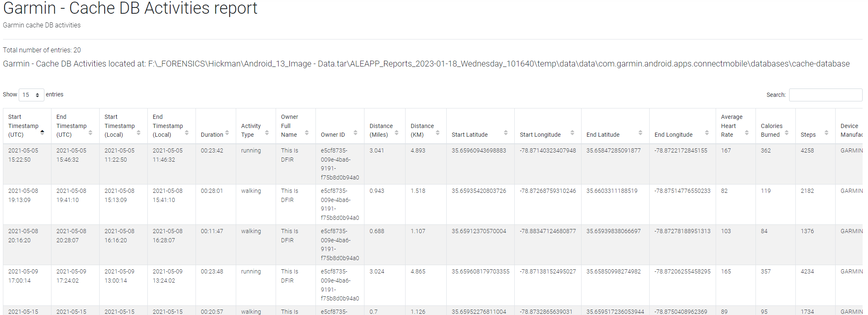Click steps value 4234
The image size is (868, 315).
point(807,271)
